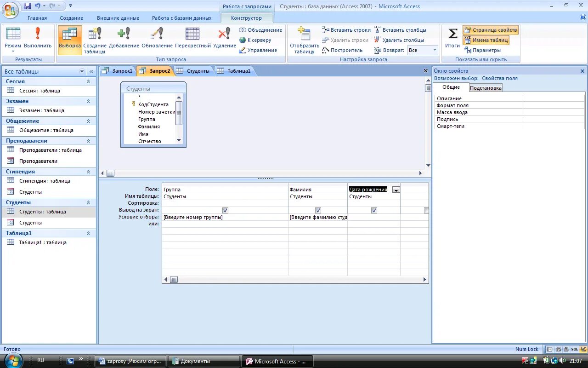This screenshot has width=588, height=368.
Task: Click Объединение union query
Action: pos(260,30)
